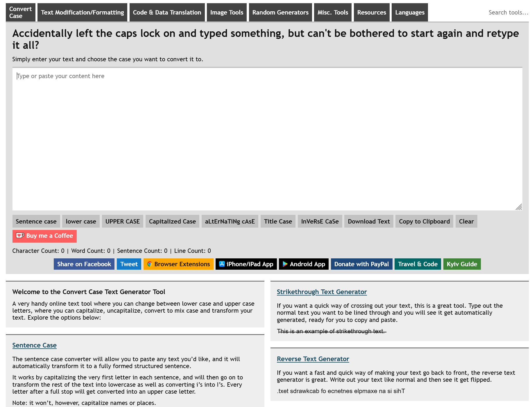Convert text to lower case
532x407 pixels.
(81, 221)
